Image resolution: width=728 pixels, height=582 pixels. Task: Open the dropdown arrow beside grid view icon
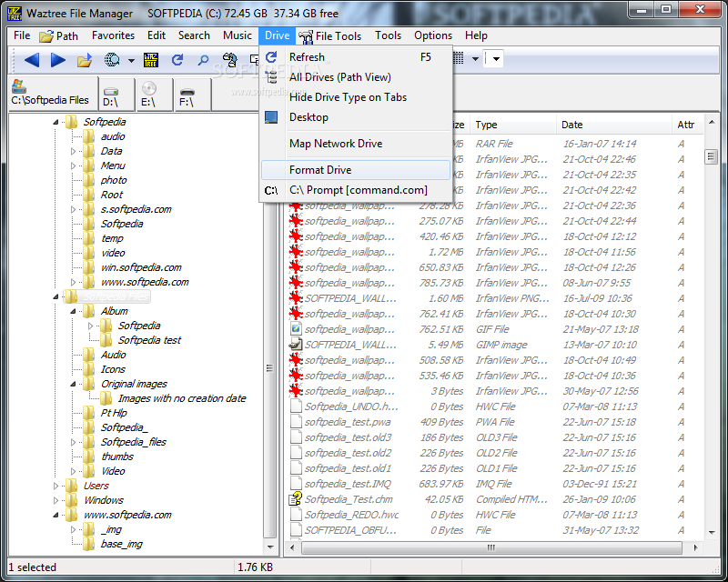click(x=475, y=59)
